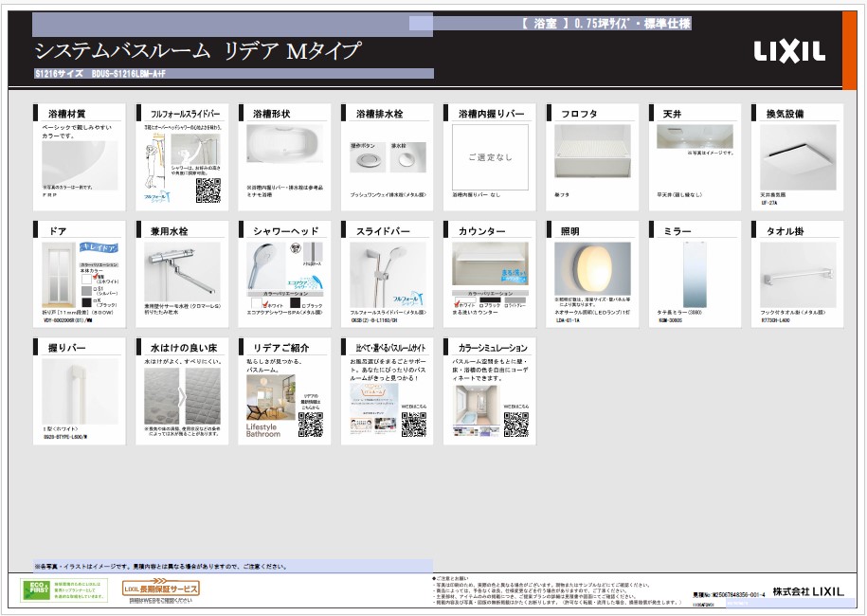867x616 pixels.
Task: Select the white shower head color swatch
Action: click(x=256, y=302)
